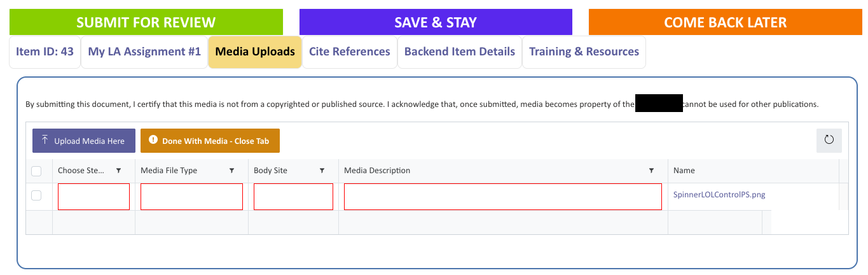Image resolution: width=868 pixels, height=275 pixels.
Task: Click Done With Media - Close Tab
Action: coord(210,141)
